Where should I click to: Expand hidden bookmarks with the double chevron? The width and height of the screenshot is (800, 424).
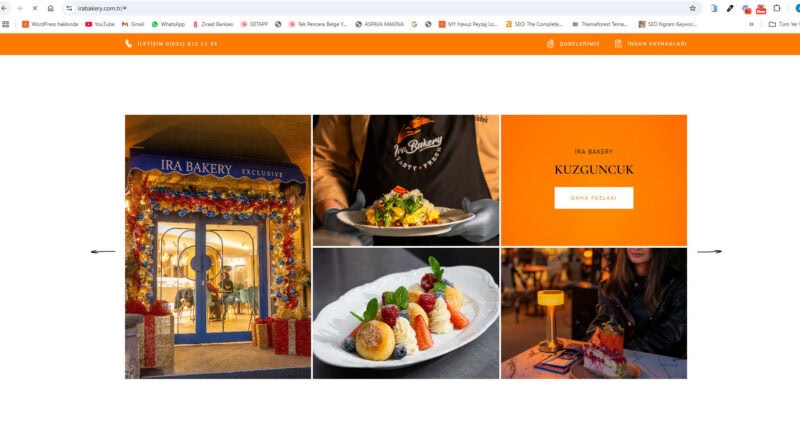tap(751, 24)
